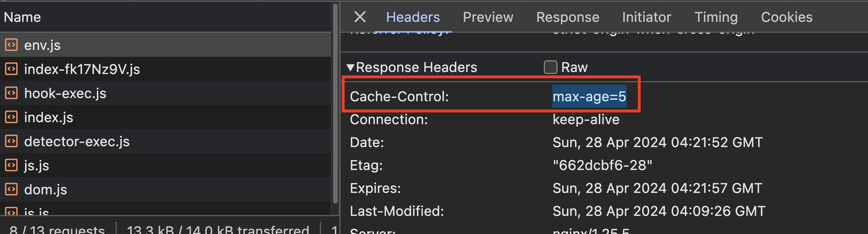The height and width of the screenshot is (234, 868).
Task: Click the script icon beside env.js
Action: click(x=11, y=45)
